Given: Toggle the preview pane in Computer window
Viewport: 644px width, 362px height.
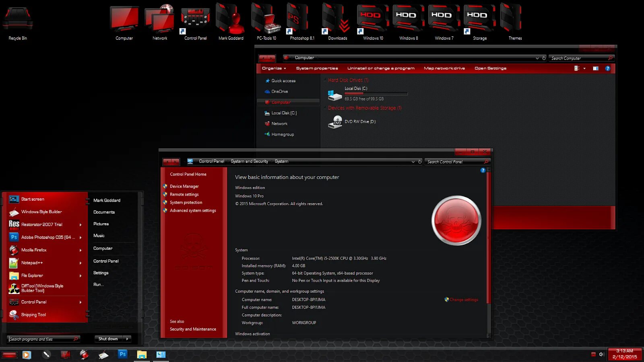Looking at the screenshot, I should (x=595, y=68).
